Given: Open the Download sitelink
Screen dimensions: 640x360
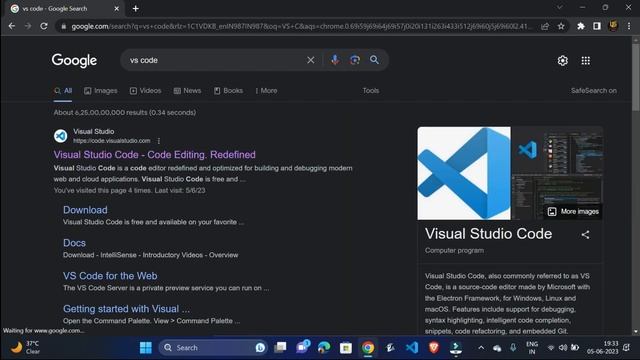Looking at the screenshot, I should [85, 210].
